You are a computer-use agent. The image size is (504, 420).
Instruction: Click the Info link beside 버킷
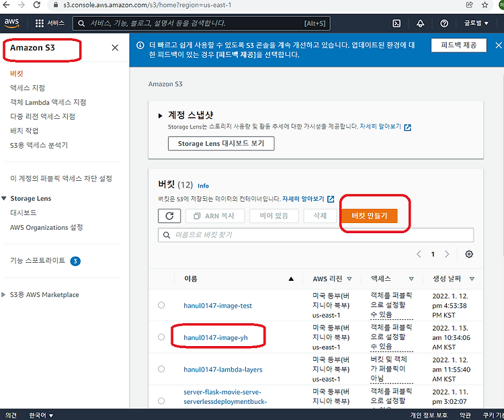coord(203,185)
